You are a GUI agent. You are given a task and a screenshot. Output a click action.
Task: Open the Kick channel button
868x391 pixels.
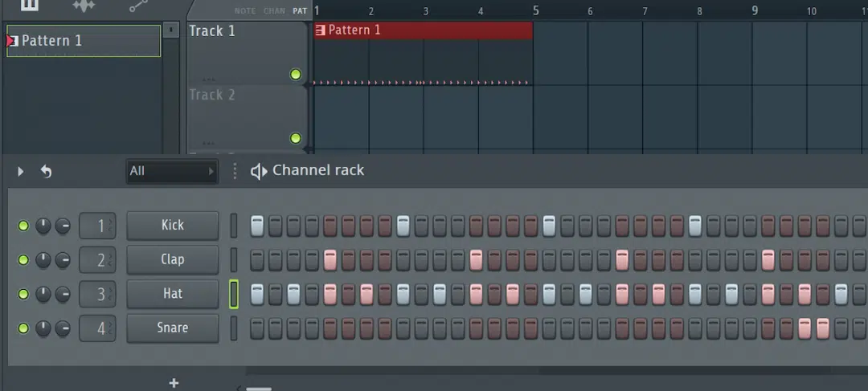[x=173, y=226]
